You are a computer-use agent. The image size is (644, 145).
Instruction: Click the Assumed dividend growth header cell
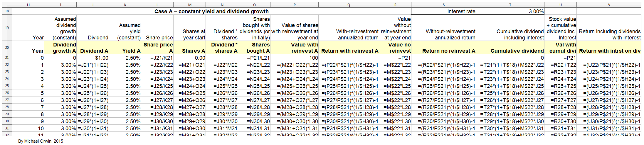60,28
